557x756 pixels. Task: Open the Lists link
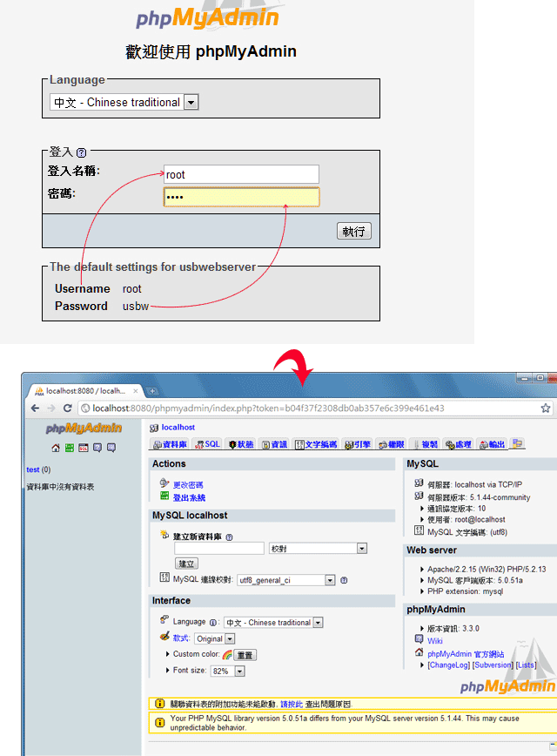526,665
